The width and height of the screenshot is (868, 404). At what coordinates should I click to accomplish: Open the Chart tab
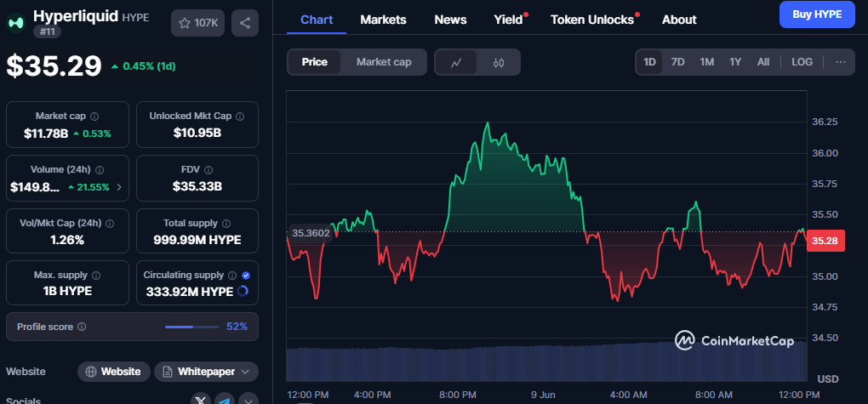coord(317,20)
